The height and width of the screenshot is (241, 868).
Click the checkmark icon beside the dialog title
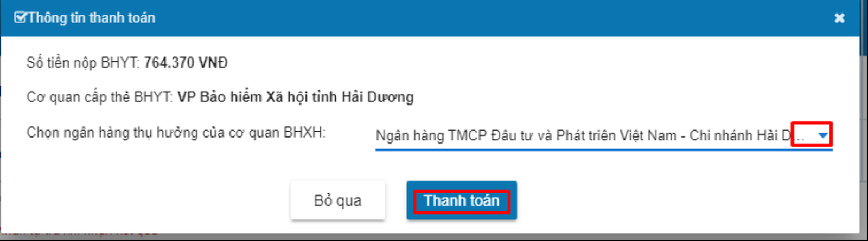pos(20,18)
